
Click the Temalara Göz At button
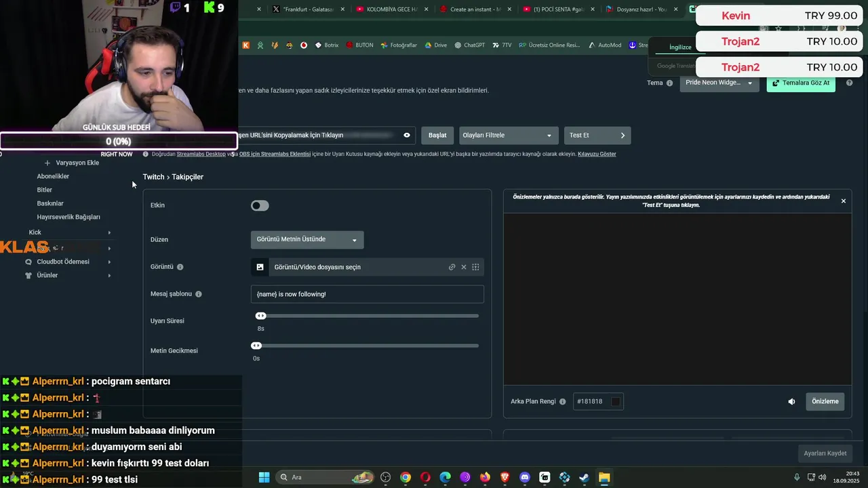(801, 83)
